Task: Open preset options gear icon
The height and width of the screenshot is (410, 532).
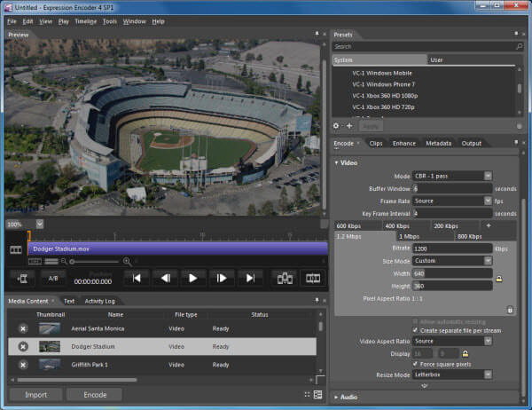Action: 336,126
